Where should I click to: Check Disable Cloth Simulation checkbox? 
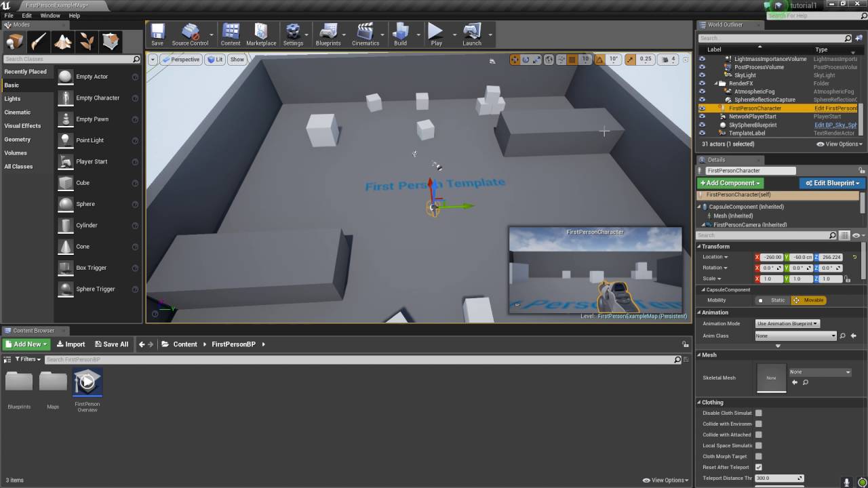[758, 413]
